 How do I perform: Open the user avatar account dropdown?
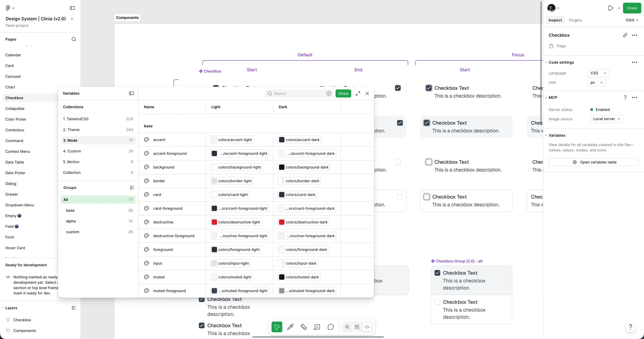[x=553, y=8]
